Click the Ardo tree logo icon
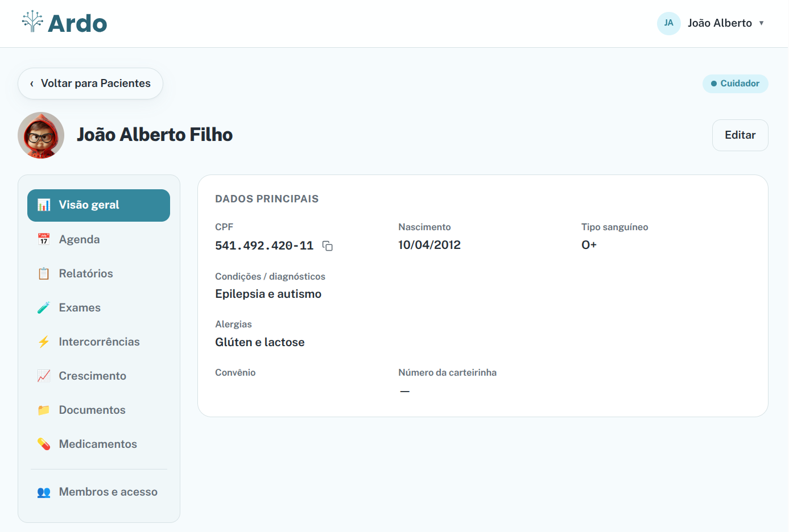Image resolution: width=789 pixels, height=532 pixels. (x=32, y=21)
